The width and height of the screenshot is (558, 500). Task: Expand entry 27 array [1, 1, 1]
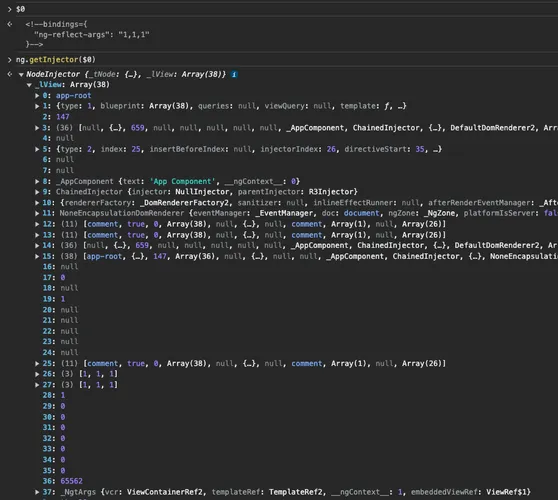click(x=37, y=385)
